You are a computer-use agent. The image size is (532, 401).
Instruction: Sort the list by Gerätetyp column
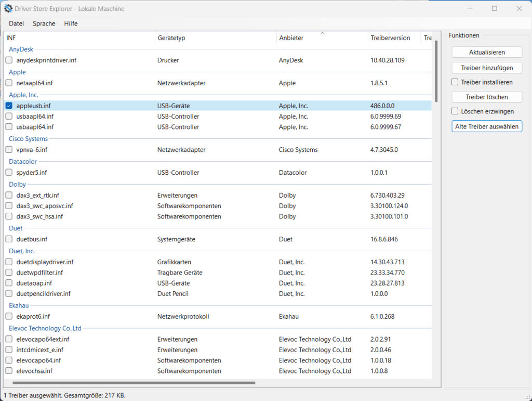(216, 37)
